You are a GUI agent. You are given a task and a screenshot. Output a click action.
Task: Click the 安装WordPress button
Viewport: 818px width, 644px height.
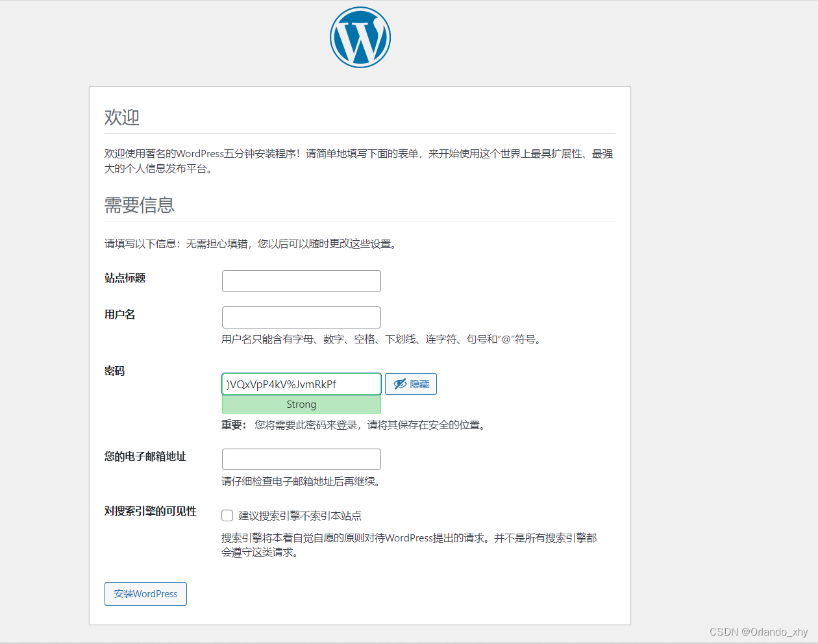145,594
